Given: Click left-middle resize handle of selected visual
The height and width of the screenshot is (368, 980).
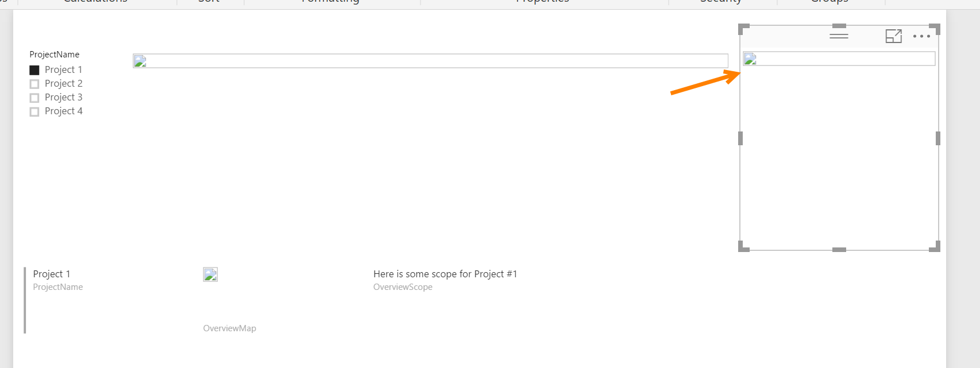Looking at the screenshot, I should [x=740, y=138].
